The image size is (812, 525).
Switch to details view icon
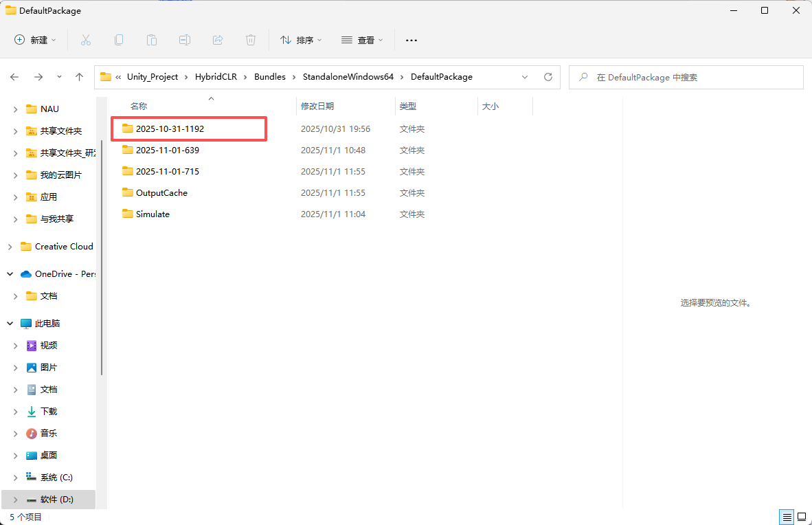point(787,517)
